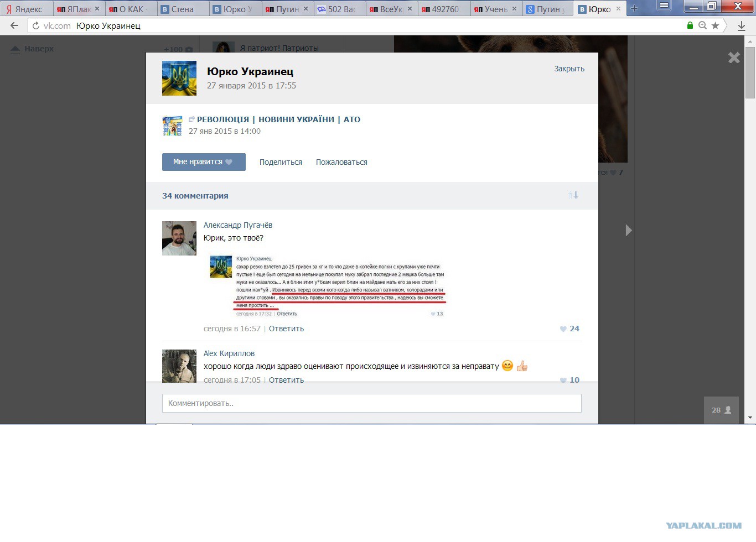
Task: Click the scrollbar up arrow
Action: click(x=750, y=41)
